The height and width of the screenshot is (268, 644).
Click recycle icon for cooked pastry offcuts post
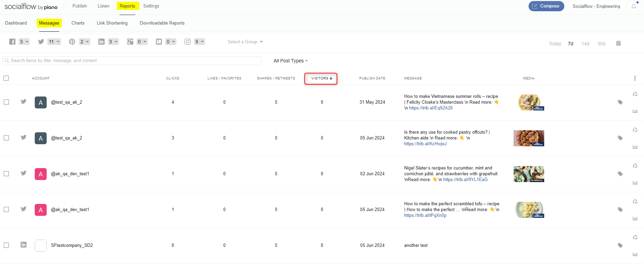(x=635, y=130)
